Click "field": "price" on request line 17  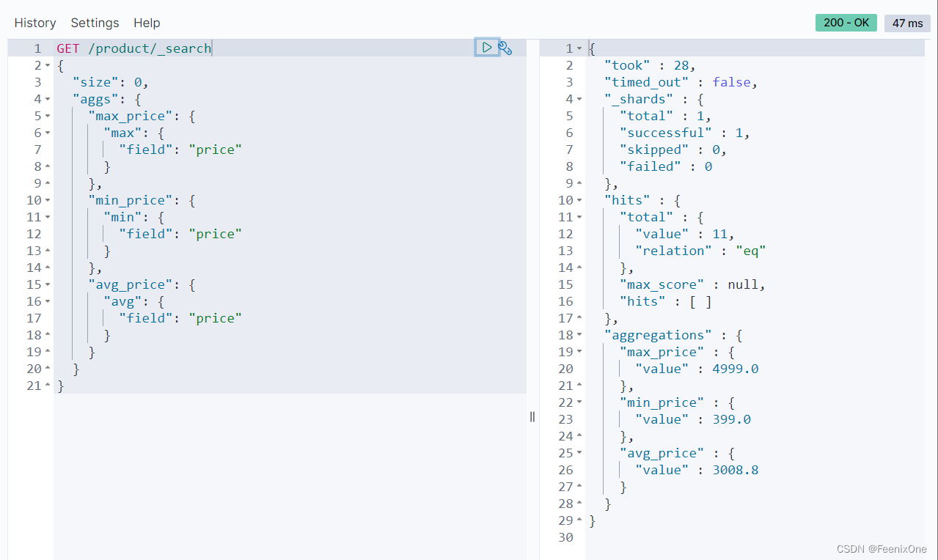180,318
